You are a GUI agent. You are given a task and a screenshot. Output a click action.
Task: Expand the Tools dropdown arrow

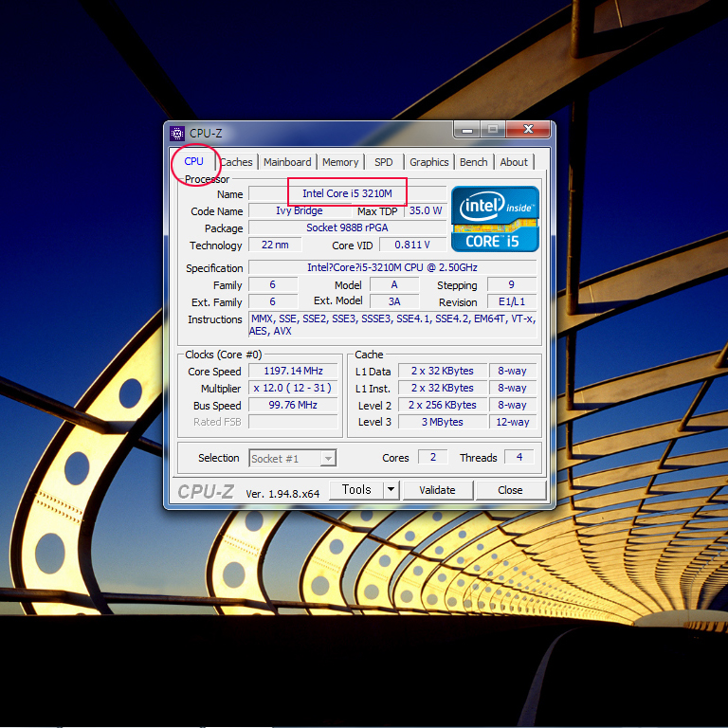391,490
